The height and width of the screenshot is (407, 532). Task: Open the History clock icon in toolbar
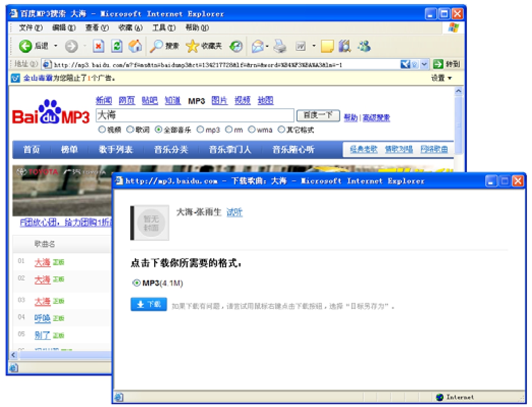[x=236, y=46]
